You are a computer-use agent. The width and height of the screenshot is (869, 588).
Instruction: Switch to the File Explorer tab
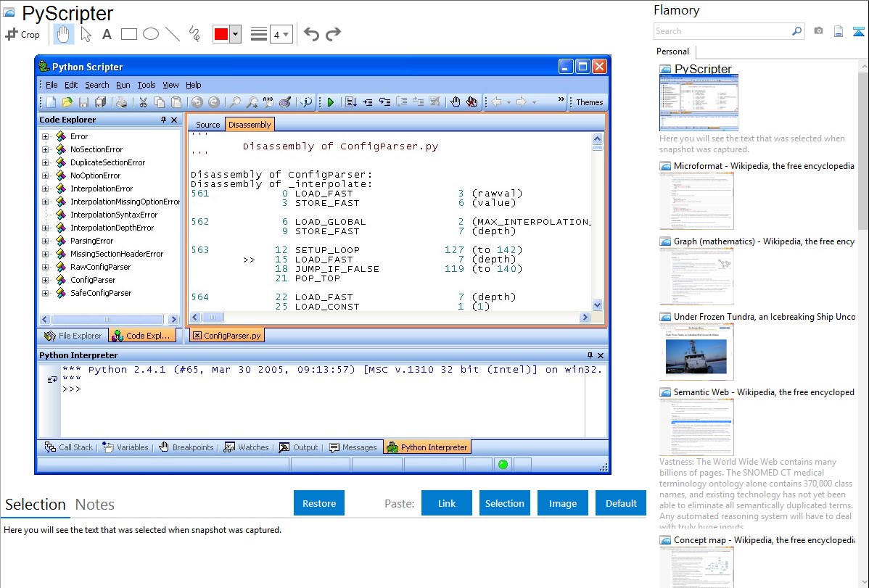73,336
